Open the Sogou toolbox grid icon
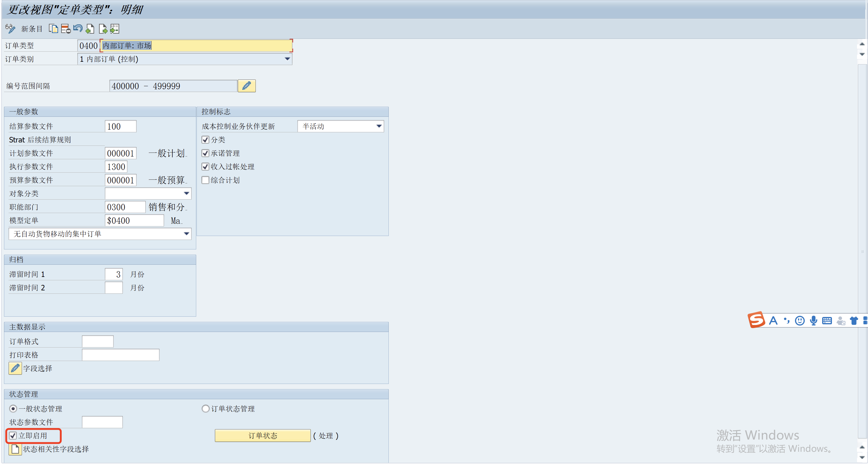The height and width of the screenshot is (464, 868). click(865, 320)
